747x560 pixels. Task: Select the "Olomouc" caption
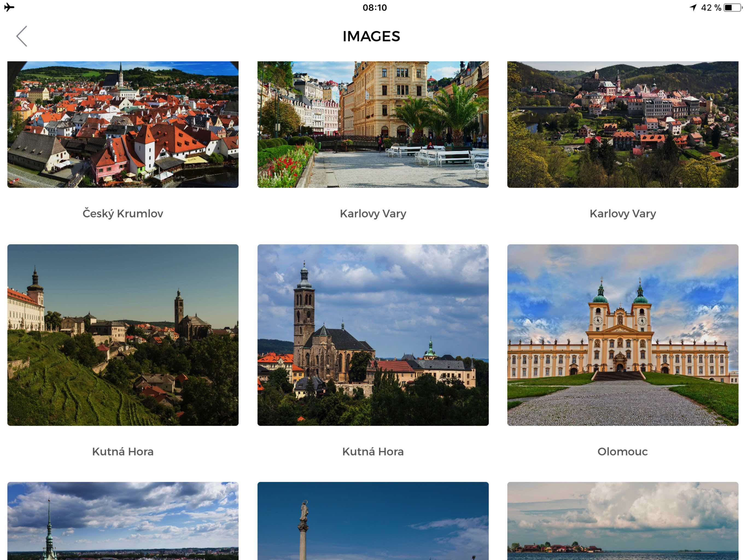pyautogui.click(x=622, y=451)
